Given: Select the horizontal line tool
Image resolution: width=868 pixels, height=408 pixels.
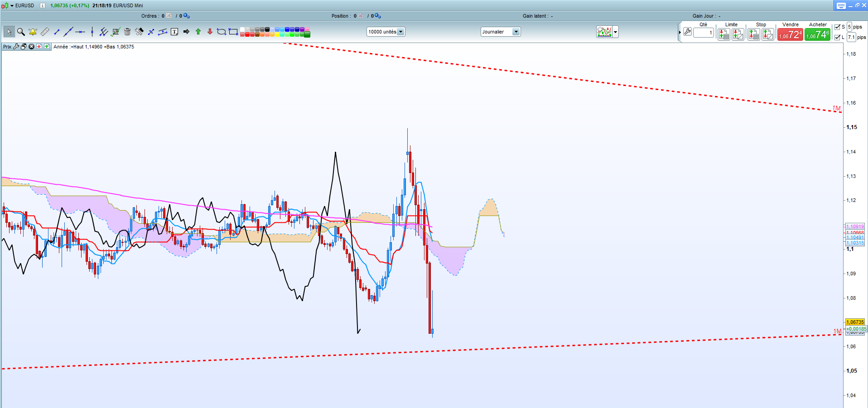Looking at the screenshot, I should point(80,32).
